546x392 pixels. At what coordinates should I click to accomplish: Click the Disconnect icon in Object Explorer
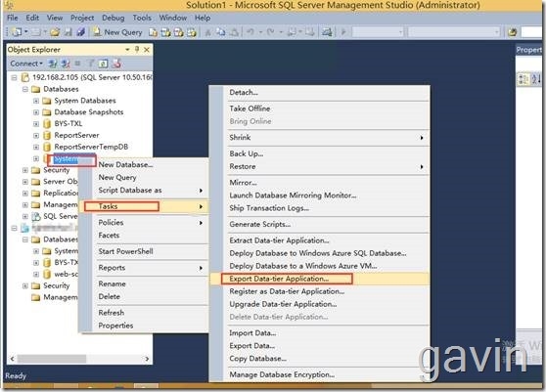coord(66,64)
